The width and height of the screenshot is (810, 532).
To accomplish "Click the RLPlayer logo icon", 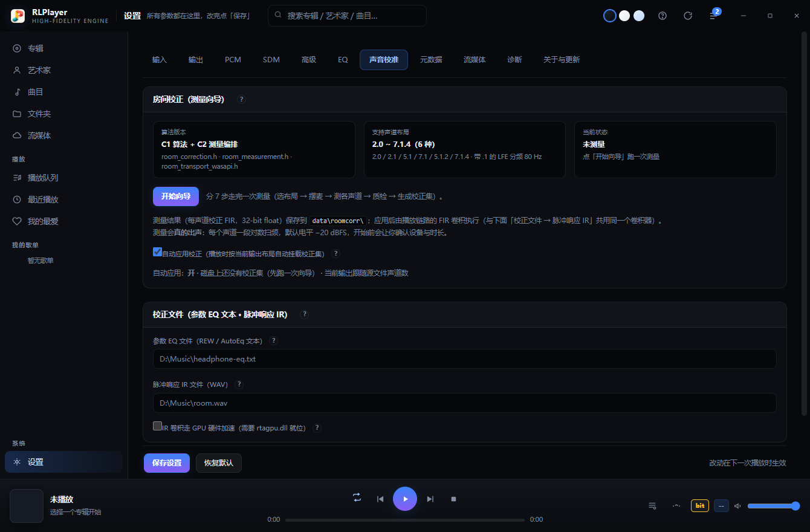I will tap(18, 16).
